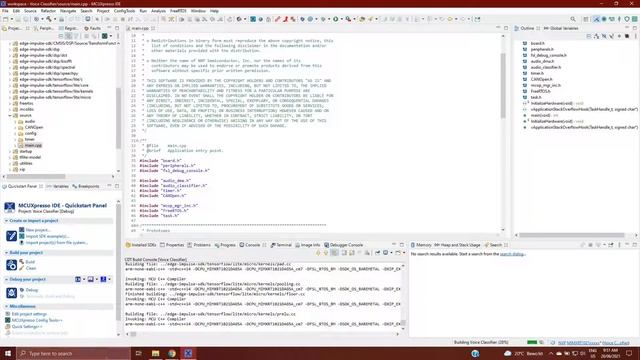Click the large Build icon in Quickstart
This screenshot has width=640, height=360.
[11, 265]
